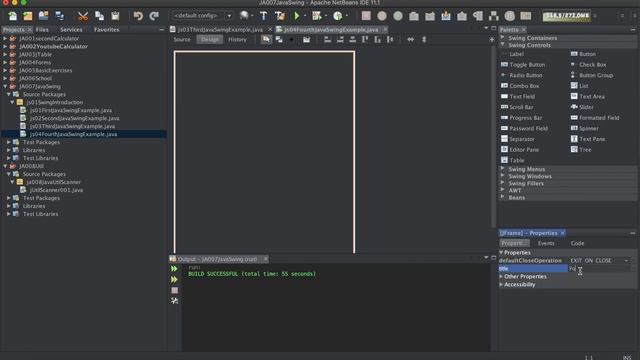The width and height of the screenshot is (640, 360).
Task: Select Button component in palette
Action: coord(584,54)
